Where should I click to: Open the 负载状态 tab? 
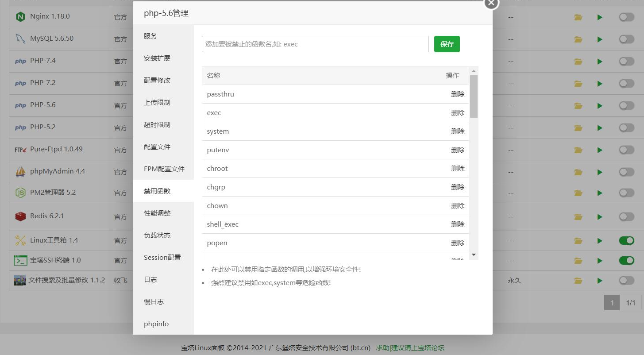tap(163, 235)
